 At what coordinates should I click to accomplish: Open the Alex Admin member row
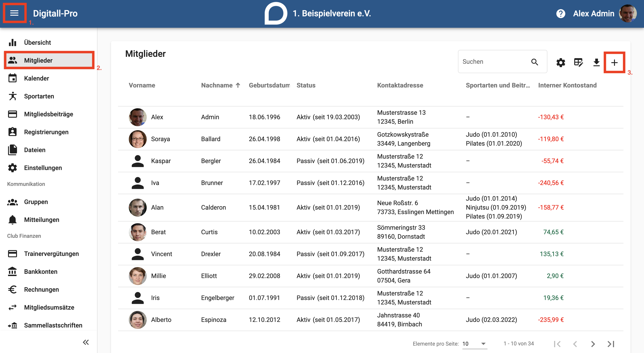pos(371,117)
